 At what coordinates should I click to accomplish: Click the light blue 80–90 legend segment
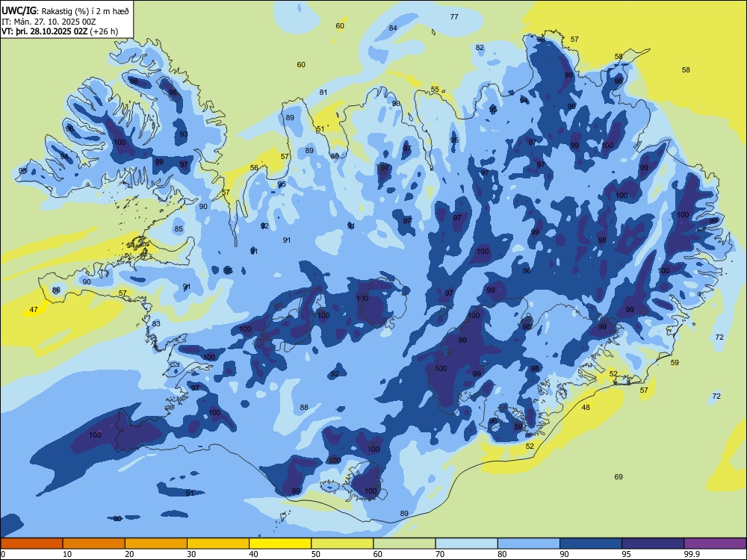coord(529,544)
